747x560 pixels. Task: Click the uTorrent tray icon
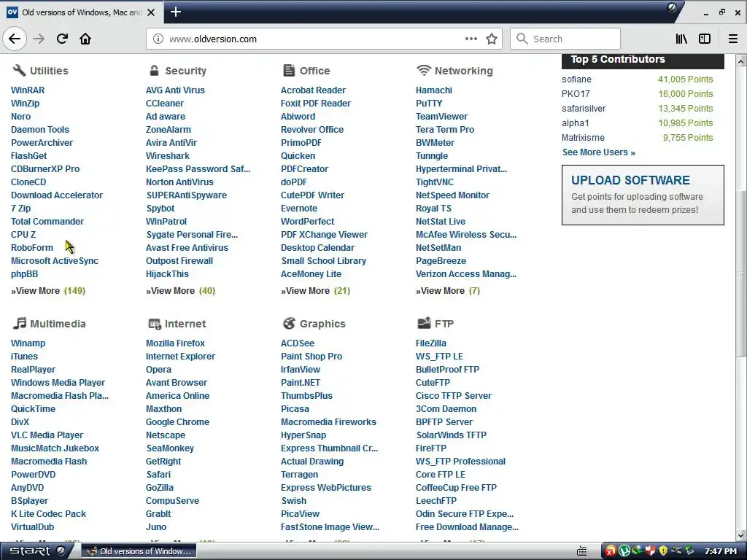pyautogui.click(x=624, y=551)
